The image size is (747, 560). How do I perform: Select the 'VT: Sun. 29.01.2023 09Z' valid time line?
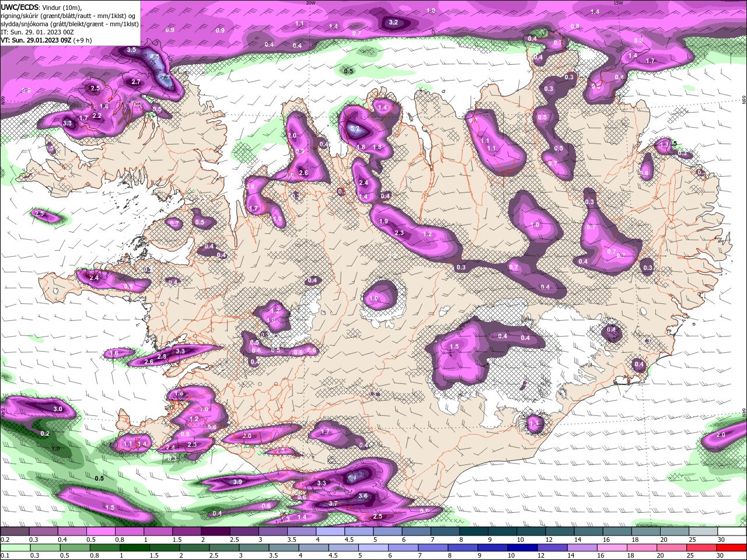(x=36, y=40)
